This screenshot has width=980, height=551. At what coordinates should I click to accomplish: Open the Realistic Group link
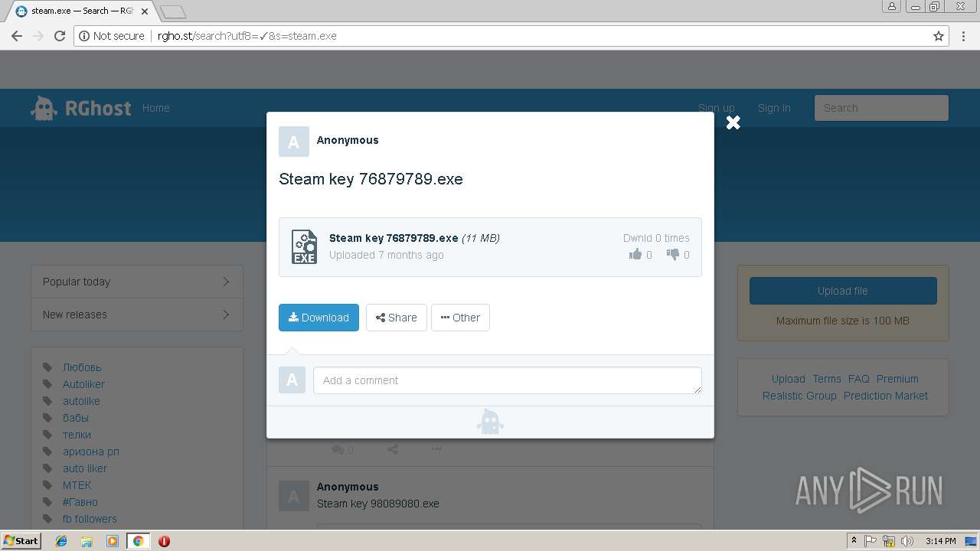pyautogui.click(x=799, y=396)
